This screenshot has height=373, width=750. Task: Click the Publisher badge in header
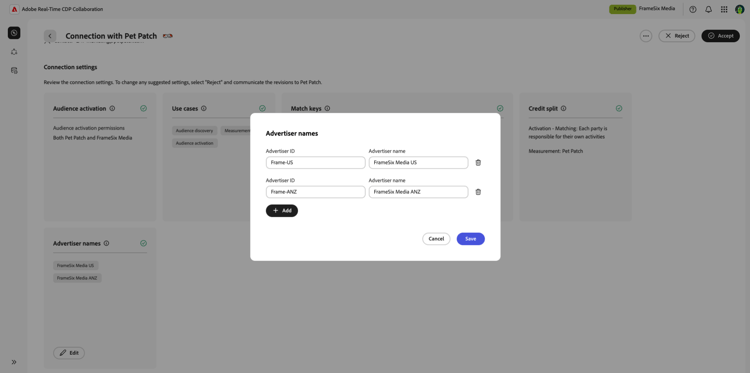tap(622, 9)
